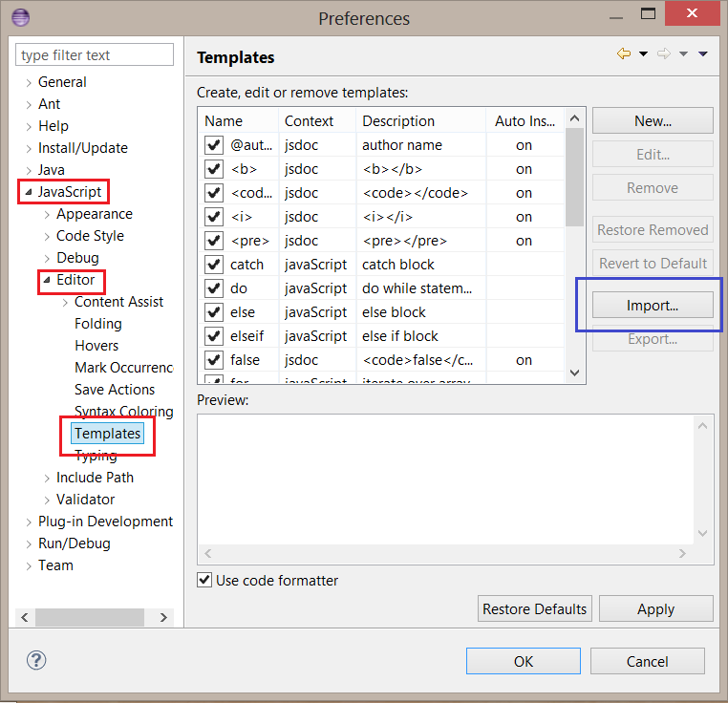Open the forward history dropdown arrow
This screenshot has width=728, height=703.
(683, 54)
